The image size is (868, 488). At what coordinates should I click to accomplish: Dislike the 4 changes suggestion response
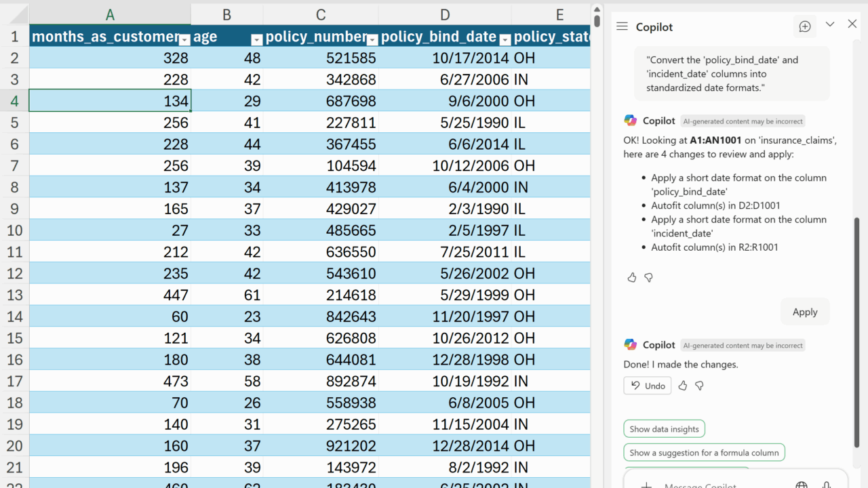pyautogui.click(x=648, y=277)
